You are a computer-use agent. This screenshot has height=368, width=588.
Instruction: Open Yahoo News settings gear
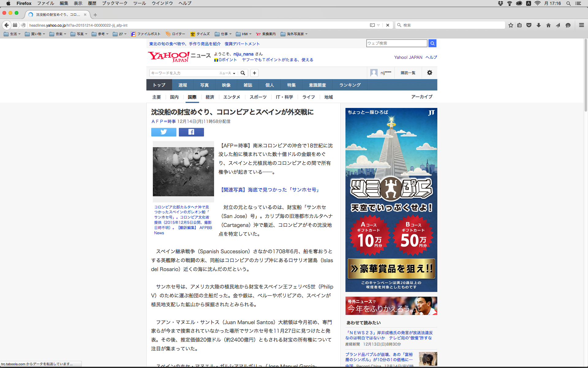(x=429, y=73)
